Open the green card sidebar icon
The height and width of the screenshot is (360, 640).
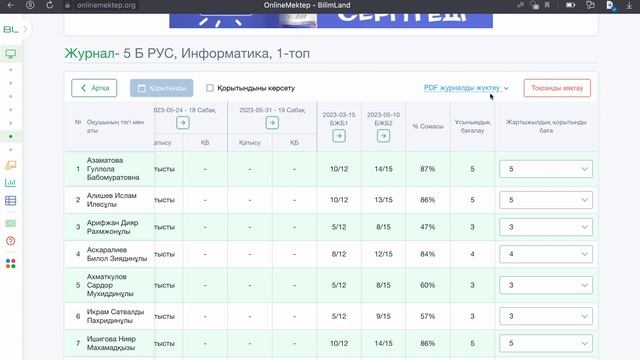click(x=11, y=223)
